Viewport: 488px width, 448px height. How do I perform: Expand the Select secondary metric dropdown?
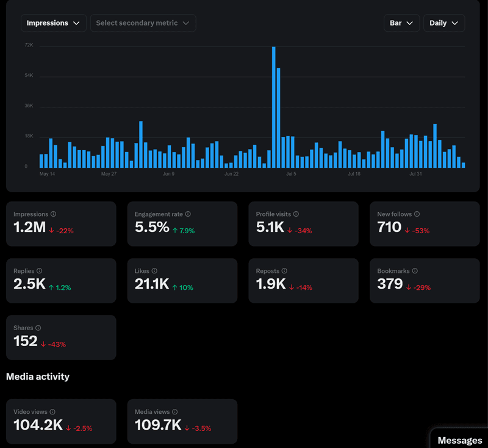pyautogui.click(x=143, y=23)
